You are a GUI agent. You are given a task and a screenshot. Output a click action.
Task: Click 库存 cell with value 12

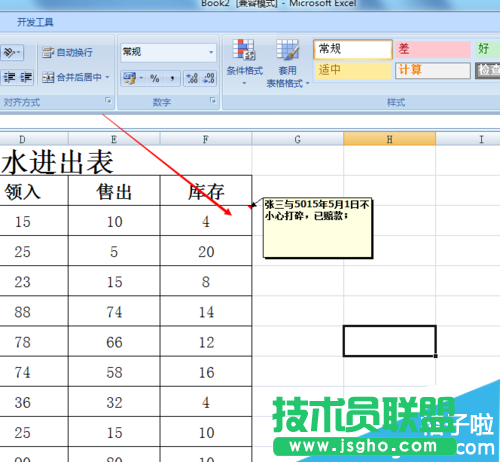[x=206, y=342]
